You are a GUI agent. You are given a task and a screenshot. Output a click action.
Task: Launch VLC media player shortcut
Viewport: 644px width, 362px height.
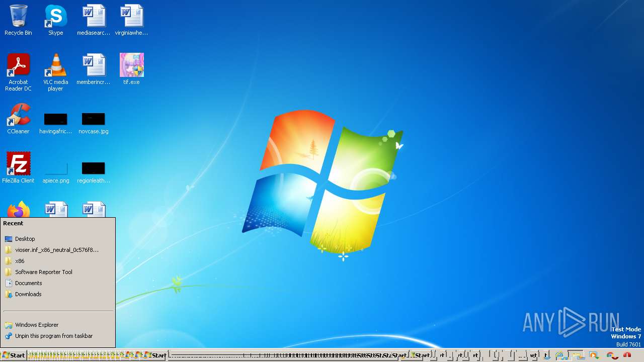click(x=55, y=72)
